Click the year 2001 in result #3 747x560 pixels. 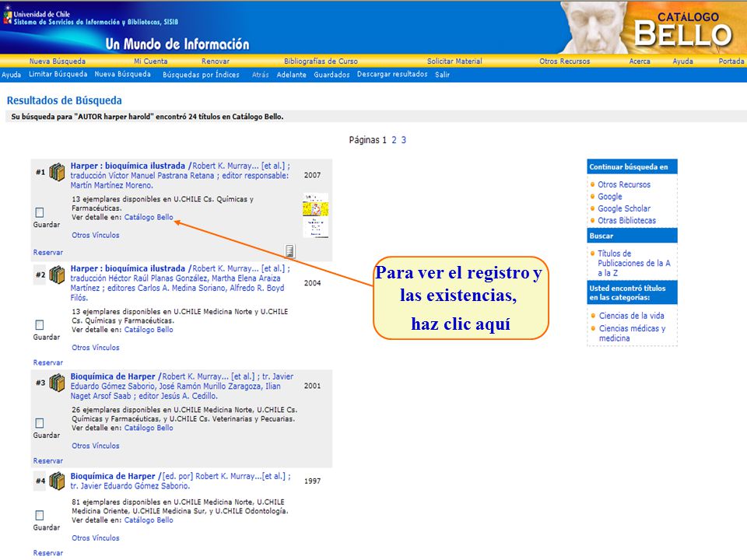(313, 386)
